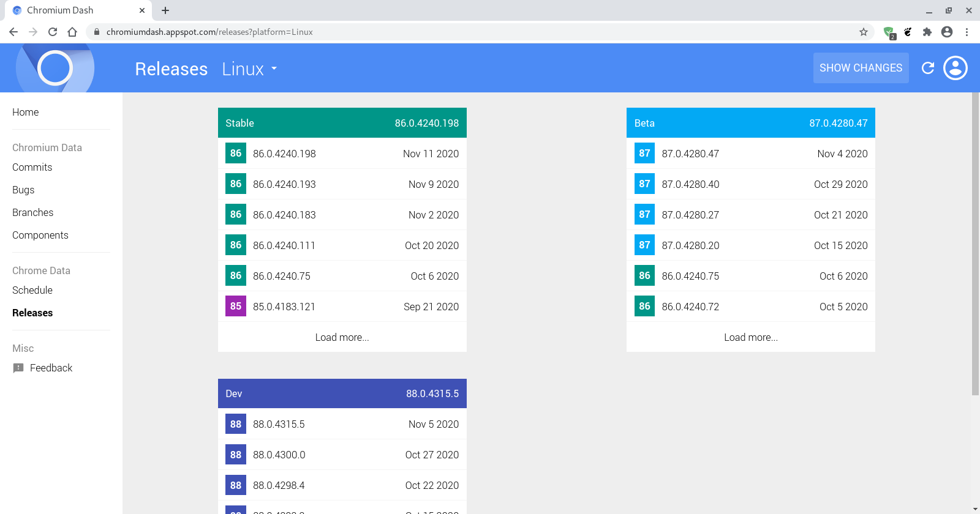Reload the page using browser reload button
Viewport: 980px width, 514px height.
pyautogui.click(x=53, y=32)
